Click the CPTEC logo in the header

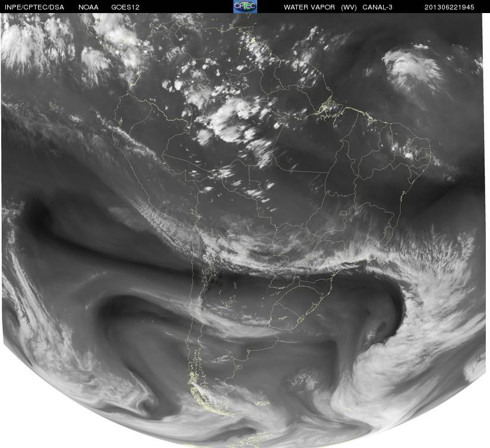(245, 7)
